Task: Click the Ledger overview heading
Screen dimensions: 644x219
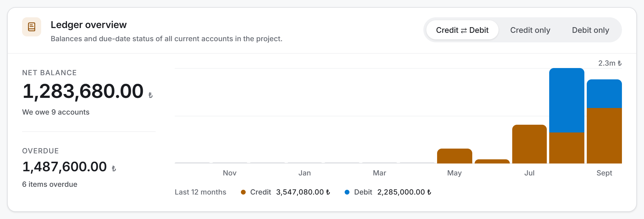Action: point(89,25)
